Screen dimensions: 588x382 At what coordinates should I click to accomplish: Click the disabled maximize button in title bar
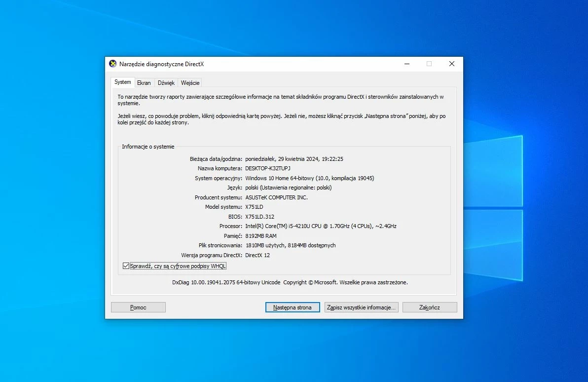point(429,64)
